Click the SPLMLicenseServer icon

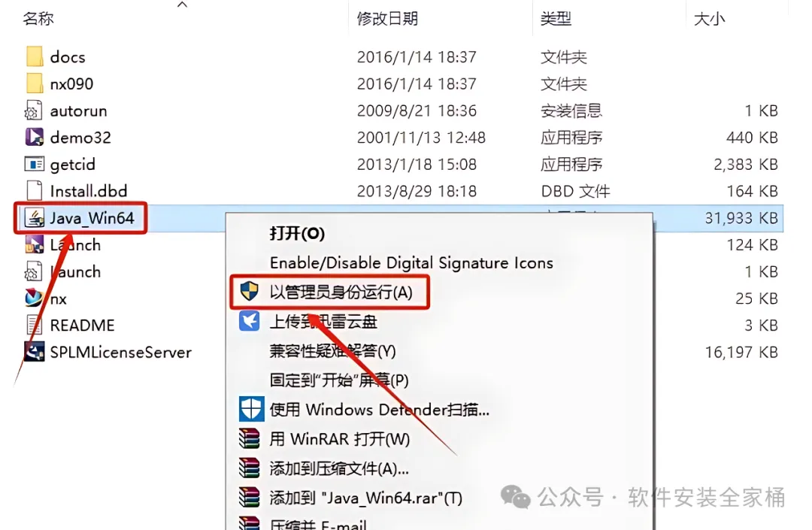pyautogui.click(x=35, y=352)
